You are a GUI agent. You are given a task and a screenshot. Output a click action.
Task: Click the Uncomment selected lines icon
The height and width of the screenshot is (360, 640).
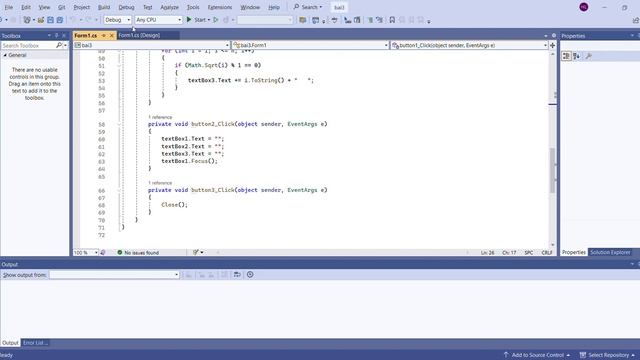point(380,20)
